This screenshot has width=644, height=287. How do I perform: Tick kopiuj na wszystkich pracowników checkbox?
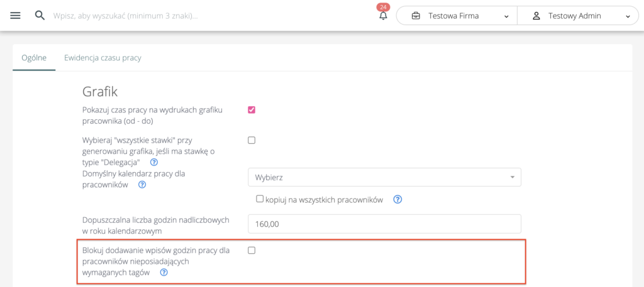259,199
